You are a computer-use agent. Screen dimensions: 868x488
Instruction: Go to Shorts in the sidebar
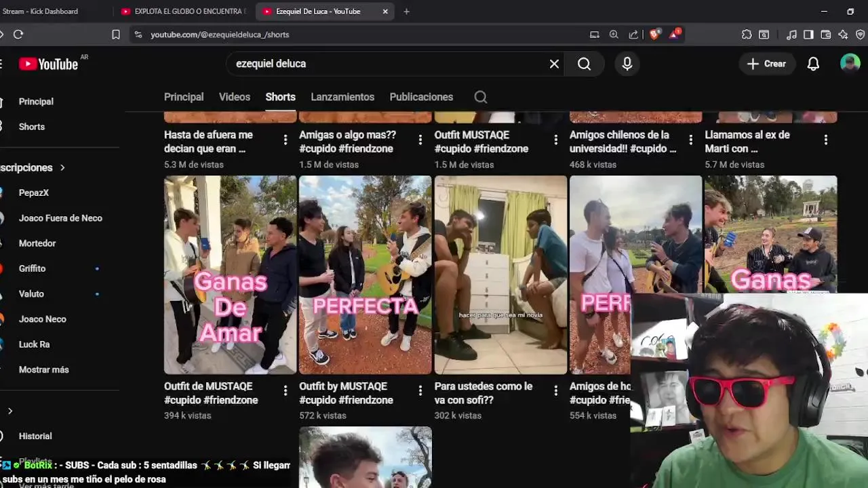(32, 127)
